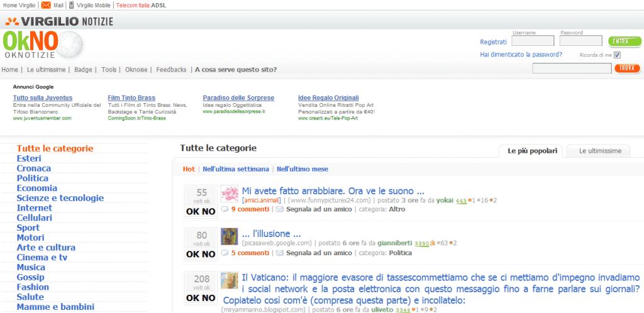Click the orange TROVA search button
This screenshot has width=644, height=313.
pos(627,68)
